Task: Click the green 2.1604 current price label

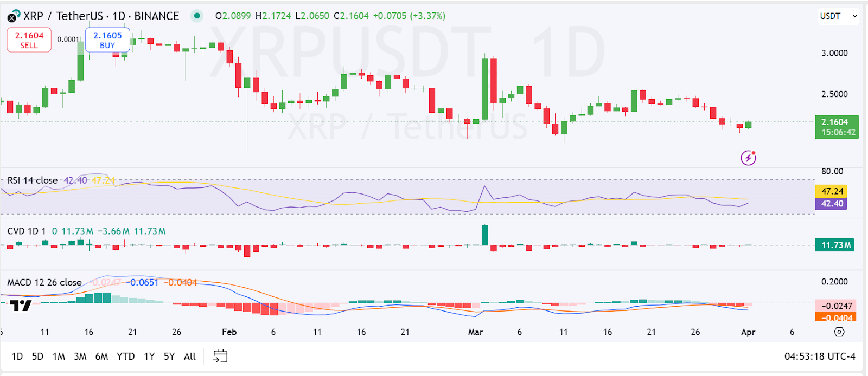Action: tap(837, 127)
